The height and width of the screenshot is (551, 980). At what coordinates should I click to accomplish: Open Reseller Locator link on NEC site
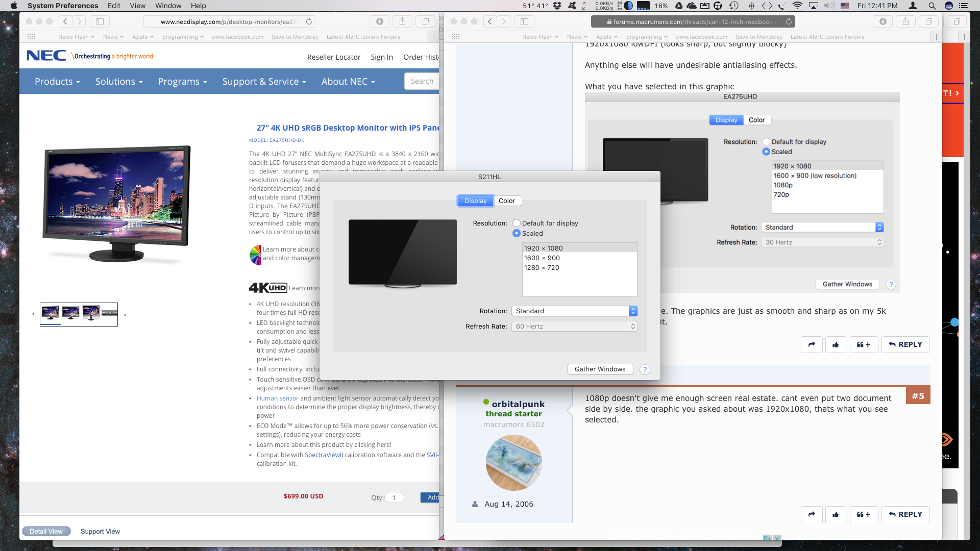pyautogui.click(x=334, y=57)
